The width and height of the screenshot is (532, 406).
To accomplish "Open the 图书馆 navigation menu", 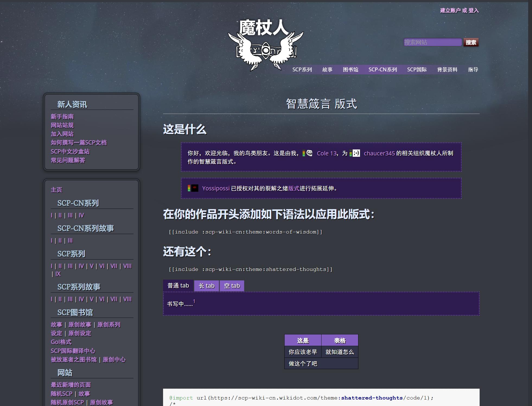I will [350, 70].
